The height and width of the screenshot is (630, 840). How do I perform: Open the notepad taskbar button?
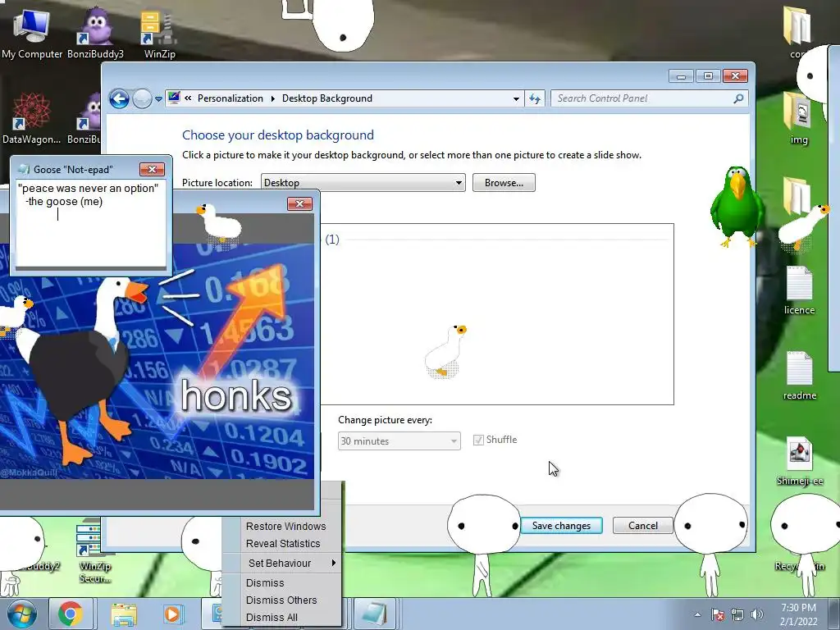point(373,614)
